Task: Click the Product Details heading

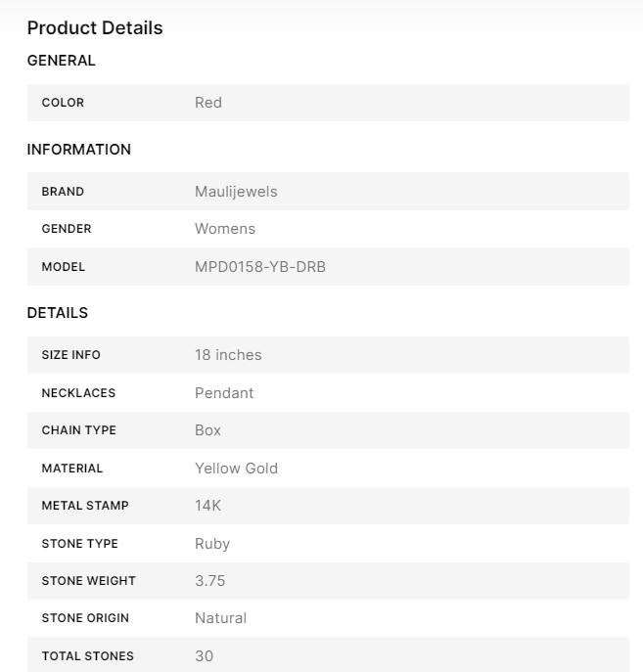Action: (x=95, y=27)
